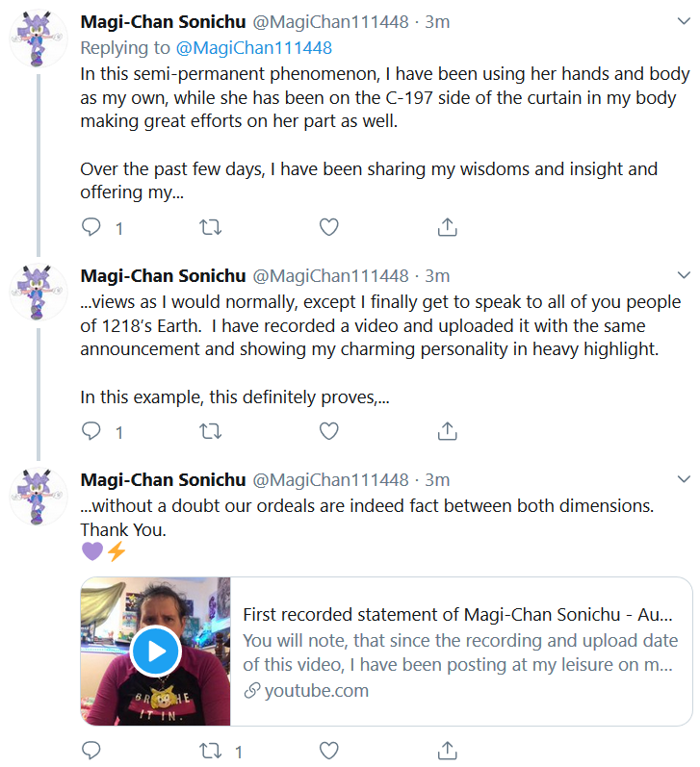Image resolution: width=700 pixels, height=767 pixels.
Task: Click Magi-Chan Sonichu name on second tweet
Action: click(x=163, y=276)
